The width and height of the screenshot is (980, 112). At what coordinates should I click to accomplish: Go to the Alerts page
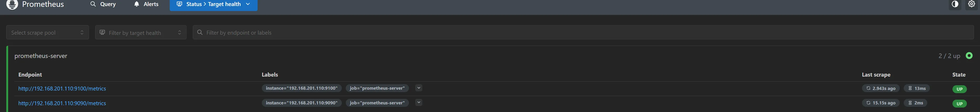(146, 4)
